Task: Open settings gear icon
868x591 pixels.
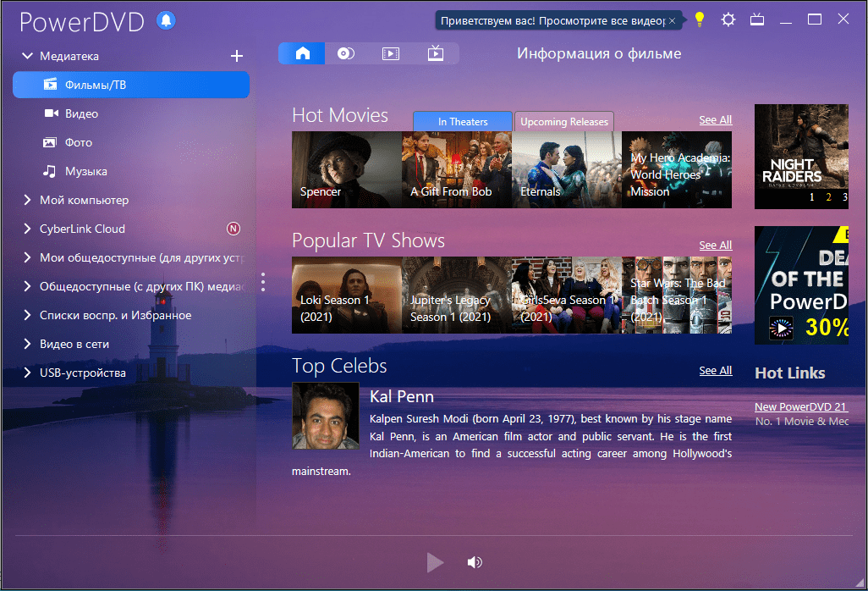Action: point(728,20)
